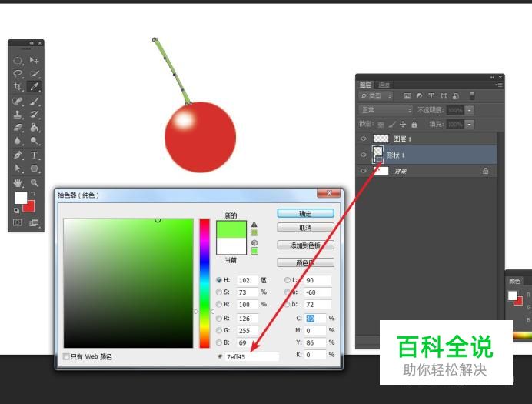This screenshot has width=532, height=404.
Task: Select the Zoom tool in toolbox
Action: point(34,183)
